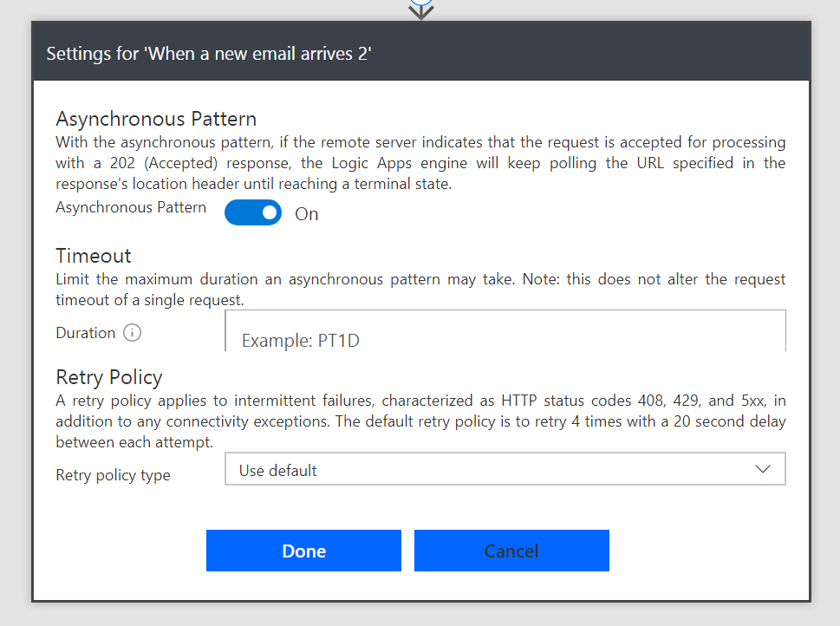Click the retry policy HTTP status codes description
Viewport: 840px width, 626px height.
pyautogui.click(x=420, y=421)
